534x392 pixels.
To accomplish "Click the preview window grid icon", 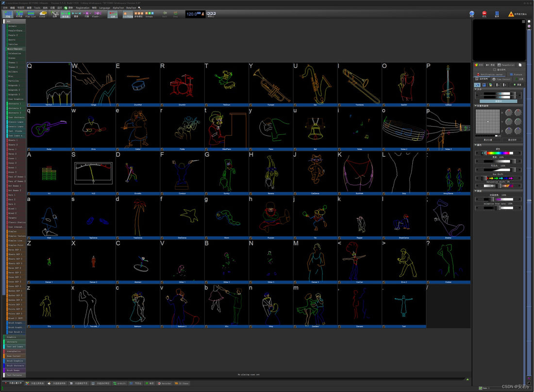I will click(x=523, y=21).
